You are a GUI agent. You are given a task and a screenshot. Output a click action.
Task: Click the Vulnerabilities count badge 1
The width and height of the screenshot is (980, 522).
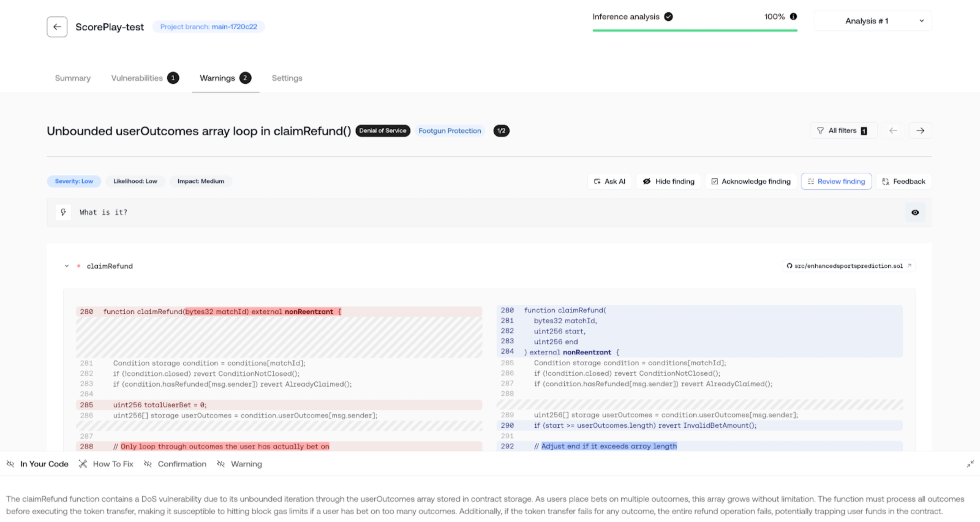[x=173, y=78]
